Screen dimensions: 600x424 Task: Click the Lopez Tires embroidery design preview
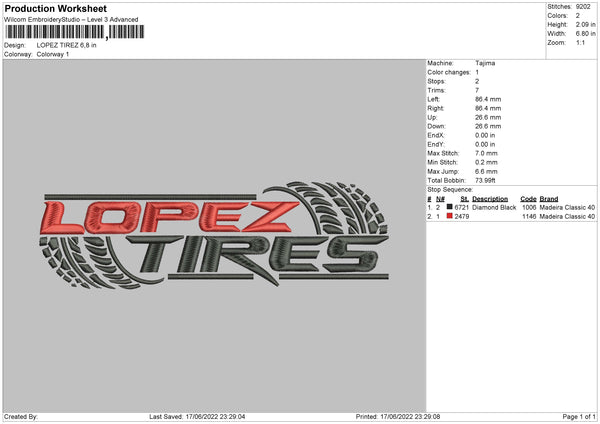tap(214, 234)
